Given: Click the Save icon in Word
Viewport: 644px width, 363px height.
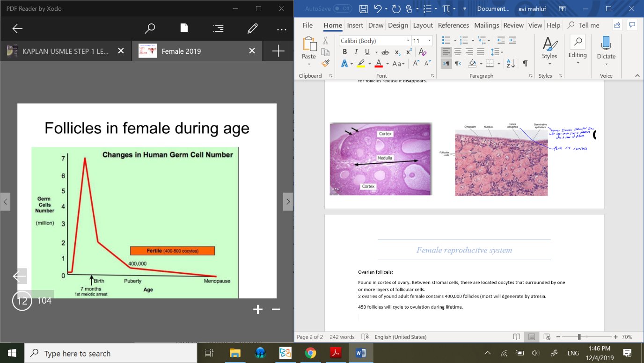Looking at the screenshot, I should tap(363, 9).
